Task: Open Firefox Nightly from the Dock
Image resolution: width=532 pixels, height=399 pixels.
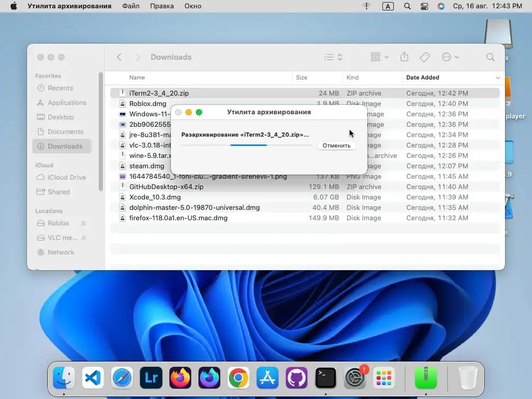Action: coord(209,377)
